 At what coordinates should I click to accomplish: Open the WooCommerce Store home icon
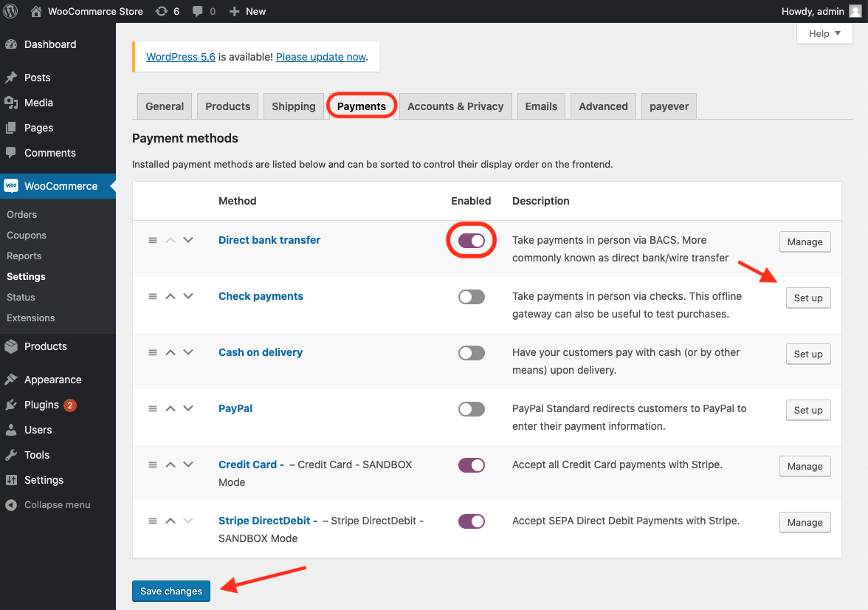[36, 11]
